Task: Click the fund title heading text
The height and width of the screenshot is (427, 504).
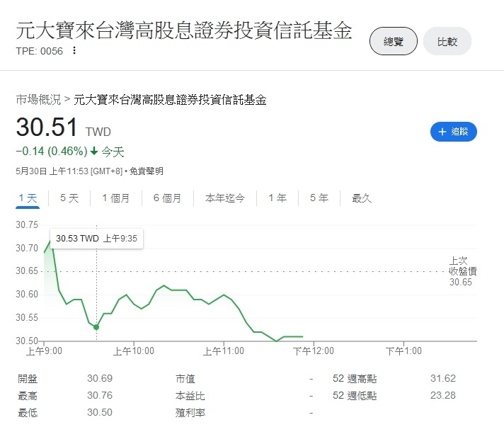Action: [x=184, y=31]
